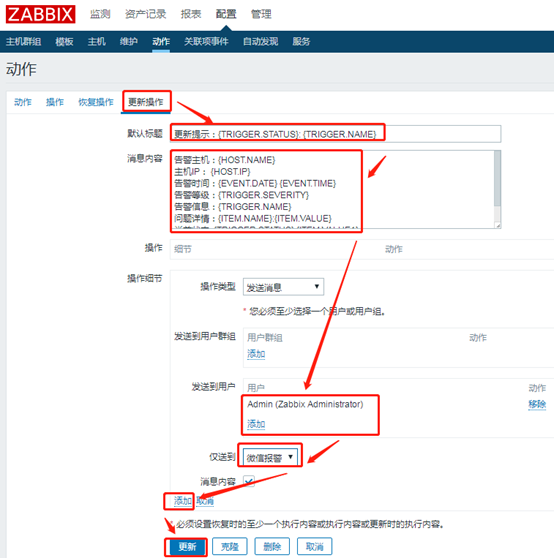The height and width of the screenshot is (558, 554).
Task: Click 移除 for Admin user
Action: (537, 404)
